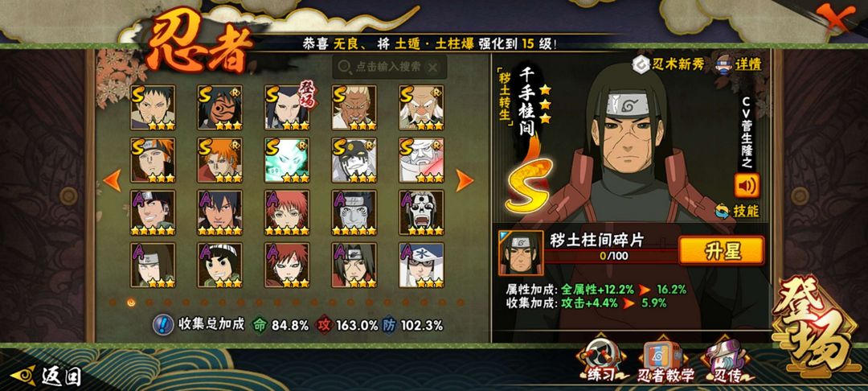The image size is (868, 391).
Task: Select the last page indicator dot
Action: click(x=460, y=303)
